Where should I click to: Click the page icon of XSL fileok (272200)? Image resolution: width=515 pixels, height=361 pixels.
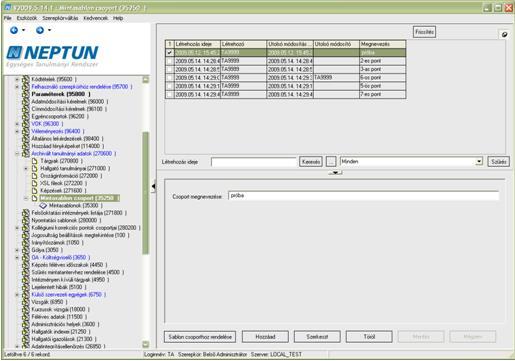click(x=34, y=183)
